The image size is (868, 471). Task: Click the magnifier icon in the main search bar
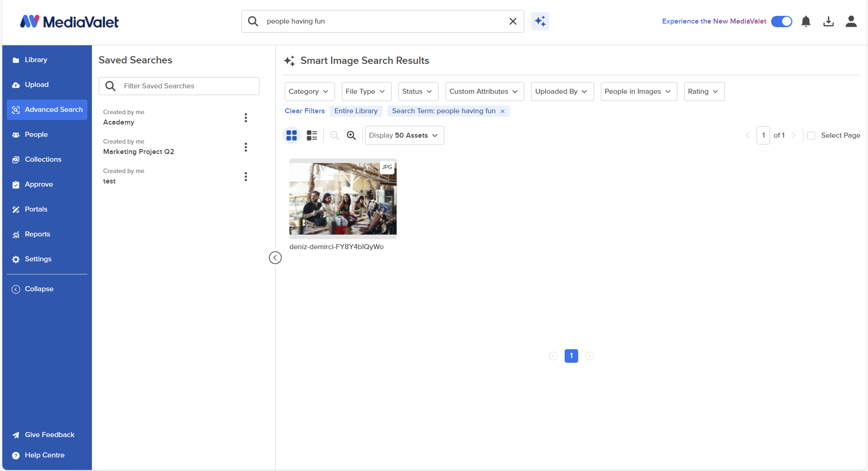[253, 21]
